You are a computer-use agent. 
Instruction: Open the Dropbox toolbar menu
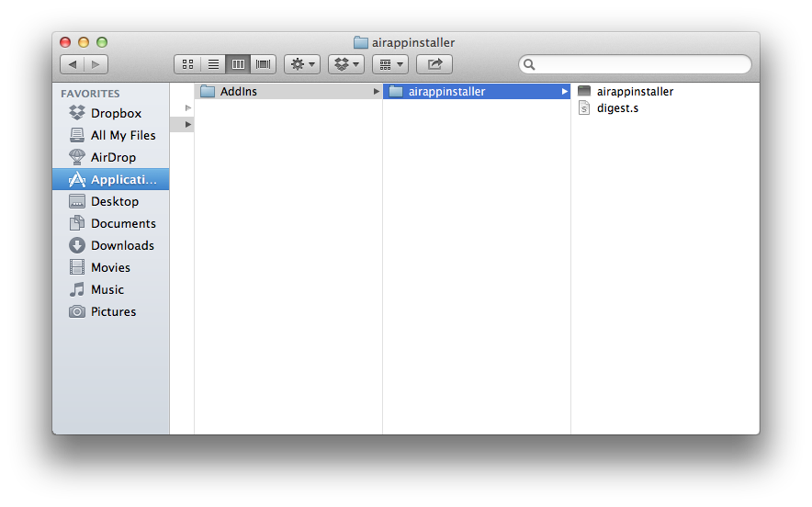point(346,64)
